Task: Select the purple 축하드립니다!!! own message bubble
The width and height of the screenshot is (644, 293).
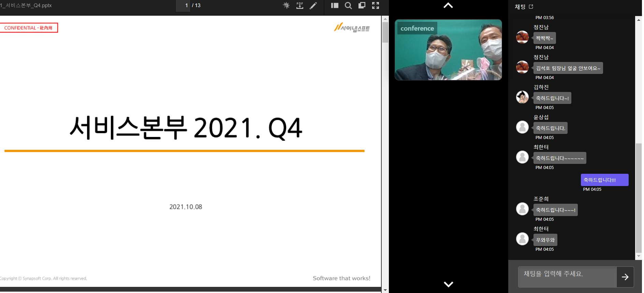Action: coord(604,180)
